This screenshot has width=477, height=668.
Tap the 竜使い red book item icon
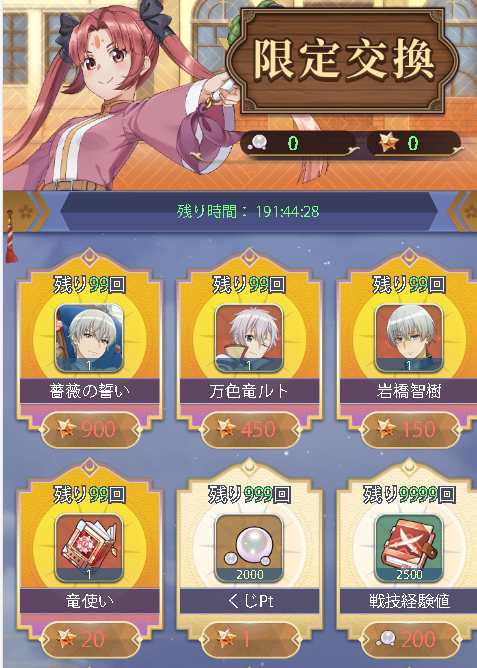click(x=89, y=548)
